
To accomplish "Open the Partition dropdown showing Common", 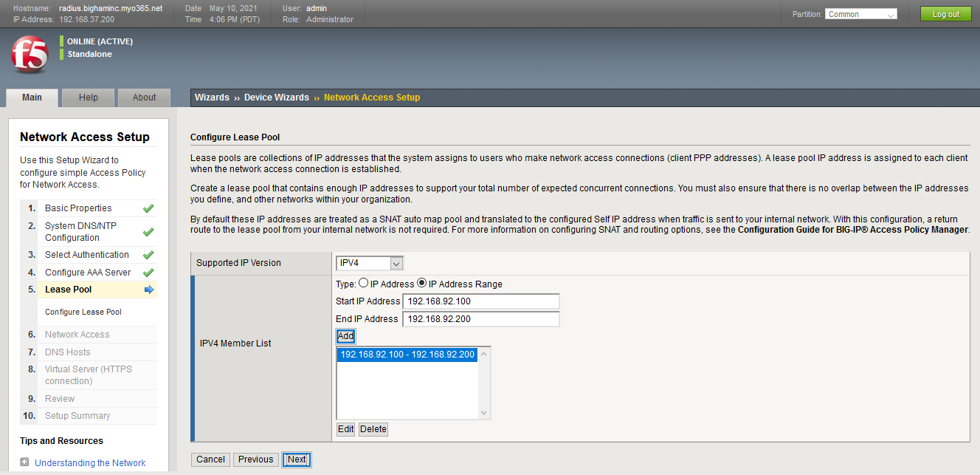I will pyautogui.click(x=860, y=13).
